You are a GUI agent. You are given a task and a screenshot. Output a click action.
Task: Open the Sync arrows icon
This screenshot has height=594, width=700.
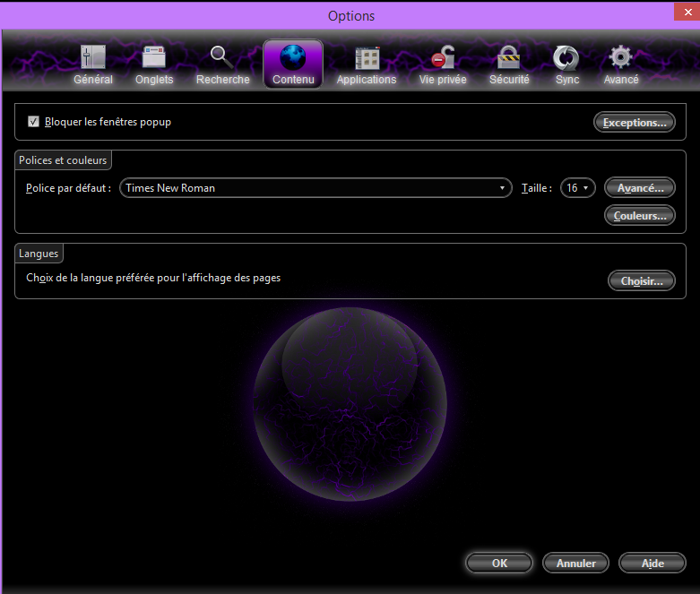click(x=566, y=58)
